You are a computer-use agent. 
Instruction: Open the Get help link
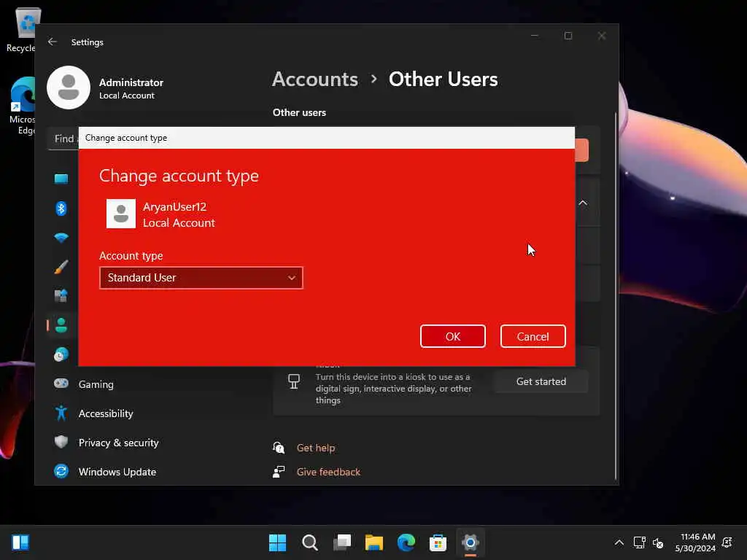[315, 448]
